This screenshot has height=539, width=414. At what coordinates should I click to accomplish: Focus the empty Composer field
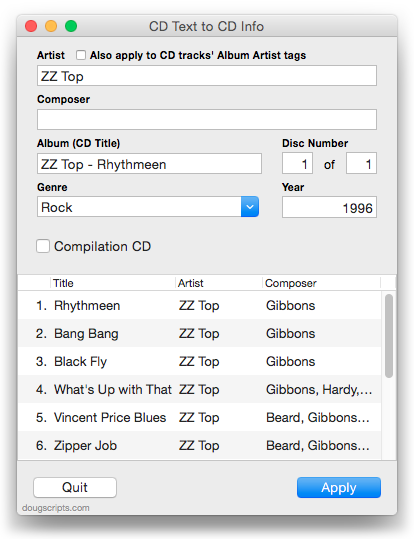pos(207,119)
